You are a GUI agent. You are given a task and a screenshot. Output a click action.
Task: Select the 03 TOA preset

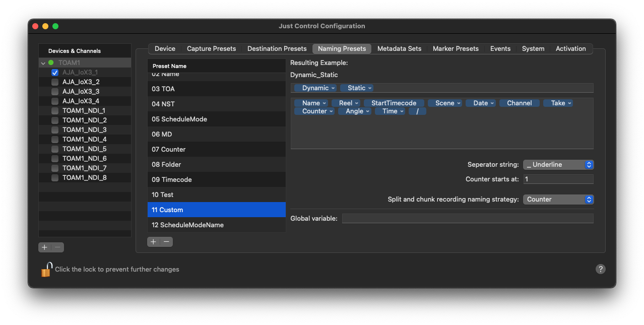[217, 89]
